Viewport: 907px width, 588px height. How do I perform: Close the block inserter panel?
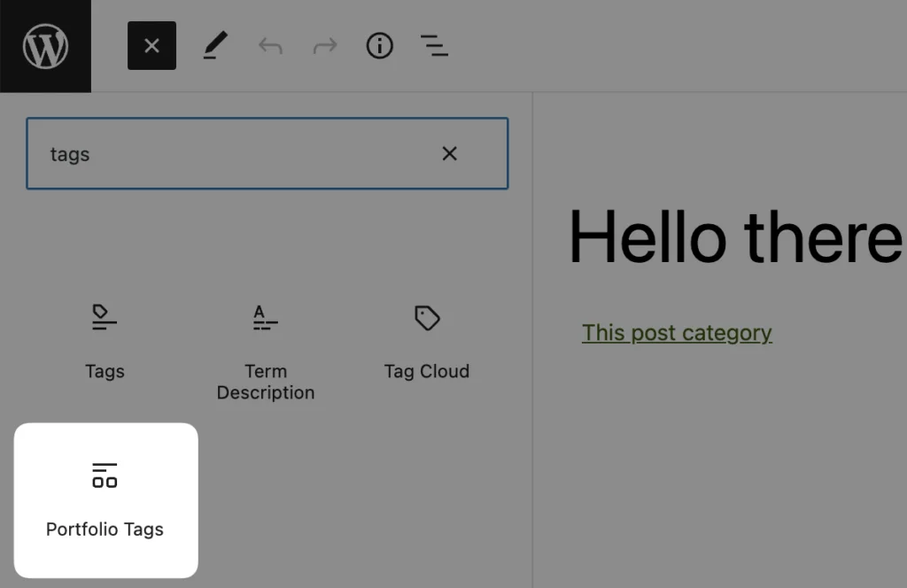point(151,46)
